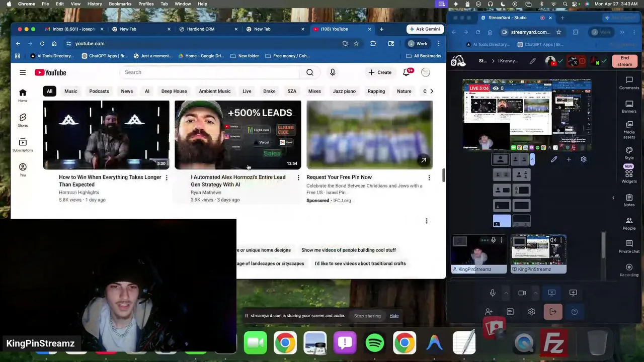
Task: Open YouTube notifications bell
Action: click(407, 72)
